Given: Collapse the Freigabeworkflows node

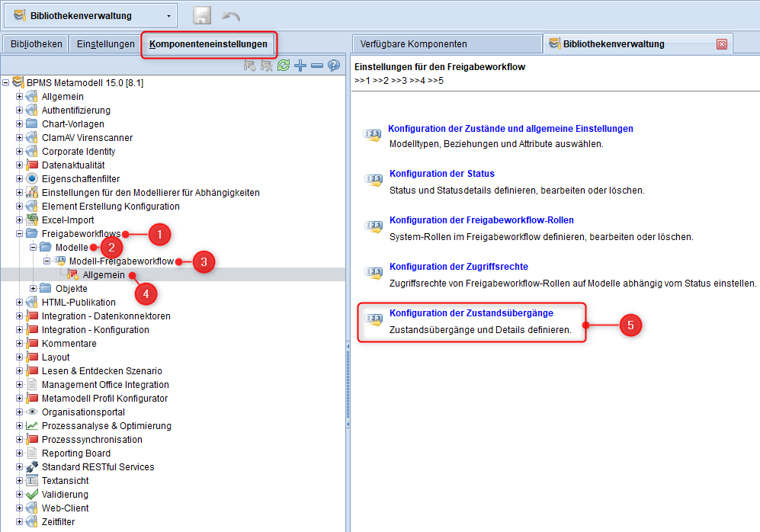Looking at the screenshot, I should (x=19, y=233).
